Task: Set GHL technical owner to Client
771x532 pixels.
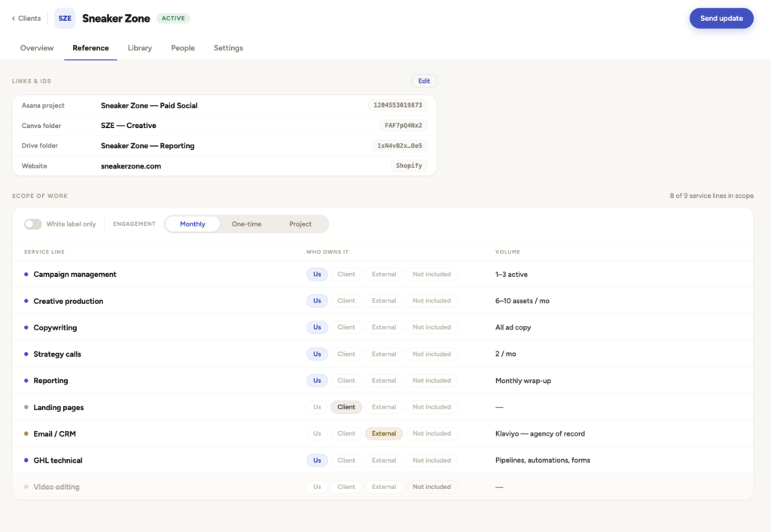Action: coord(346,461)
